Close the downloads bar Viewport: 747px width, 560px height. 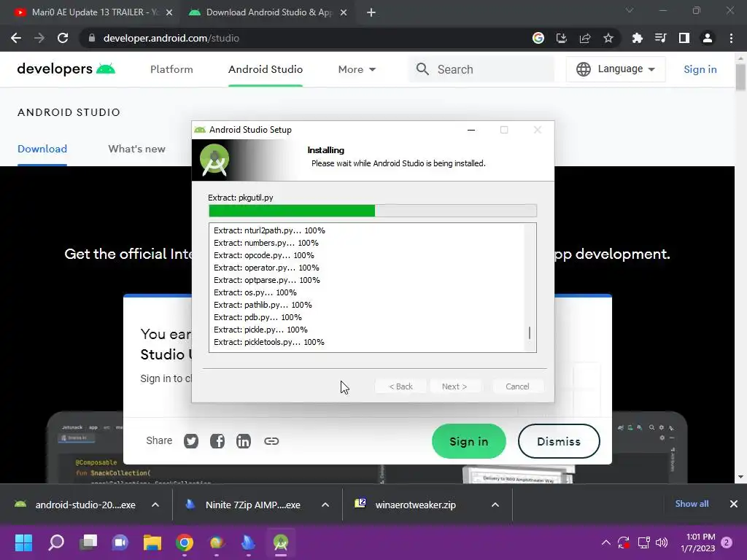[734, 504]
